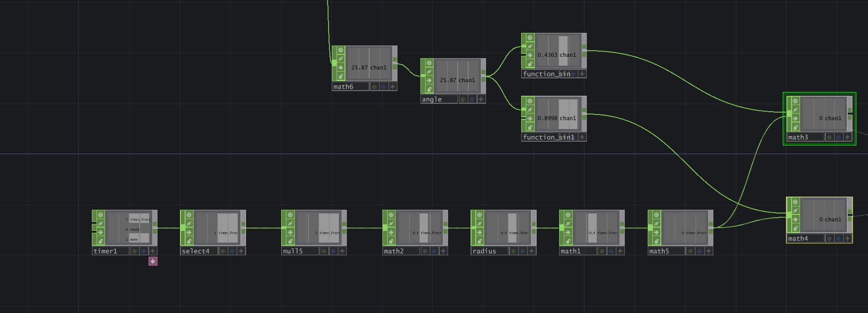
Task: Toggle the blue display flag on timer1
Action: pos(144,251)
